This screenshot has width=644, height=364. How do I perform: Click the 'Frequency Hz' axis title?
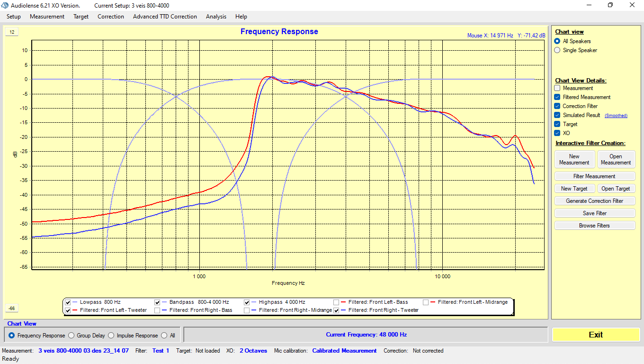coord(288,283)
